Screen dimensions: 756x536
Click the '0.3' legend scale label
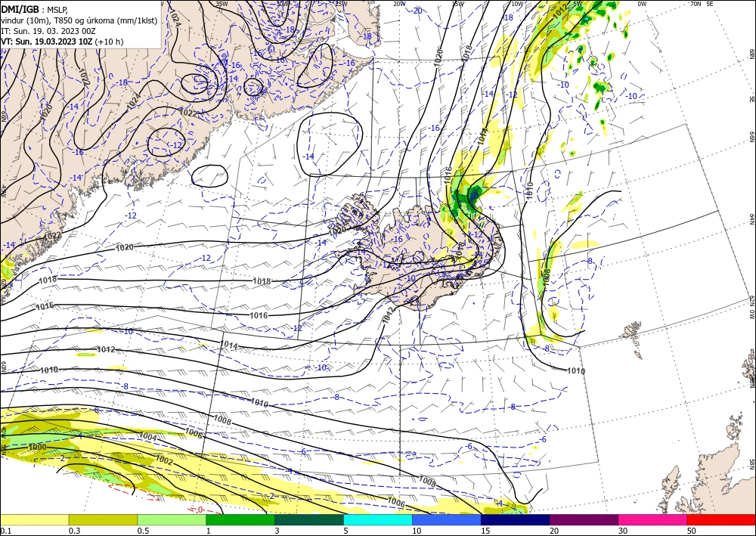[x=74, y=531]
